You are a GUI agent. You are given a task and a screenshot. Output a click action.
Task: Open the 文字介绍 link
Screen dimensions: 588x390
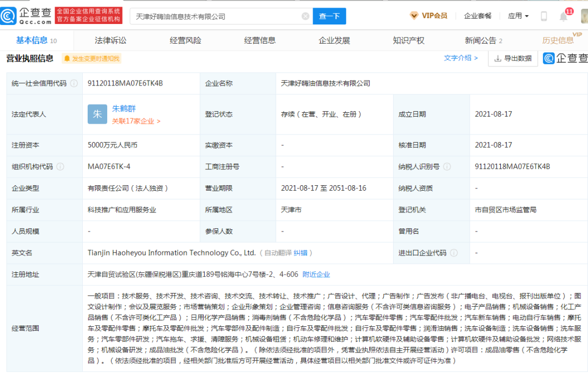461,58
